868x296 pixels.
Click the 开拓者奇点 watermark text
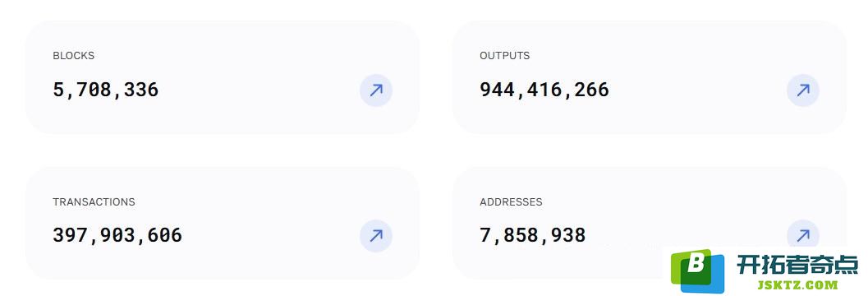[797, 266]
